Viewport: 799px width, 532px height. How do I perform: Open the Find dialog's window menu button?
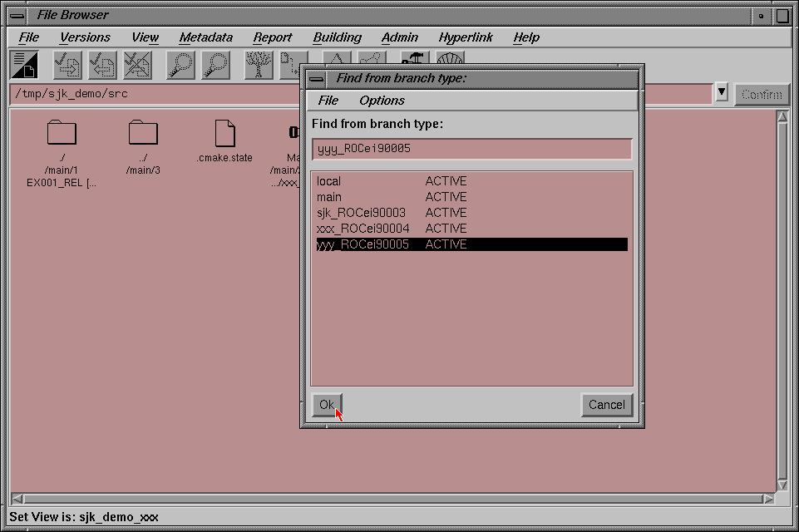[x=316, y=79]
